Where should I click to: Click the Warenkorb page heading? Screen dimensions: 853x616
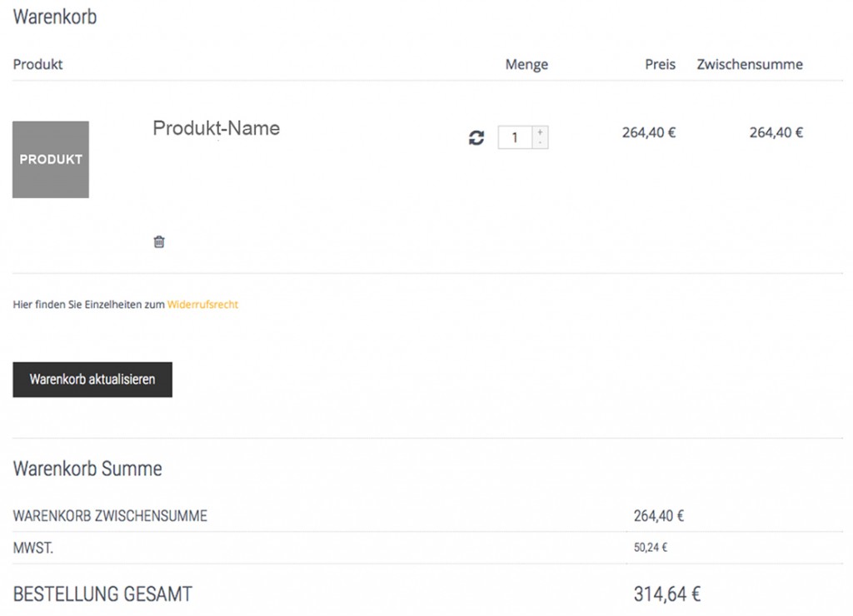click(x=55, y=17)
